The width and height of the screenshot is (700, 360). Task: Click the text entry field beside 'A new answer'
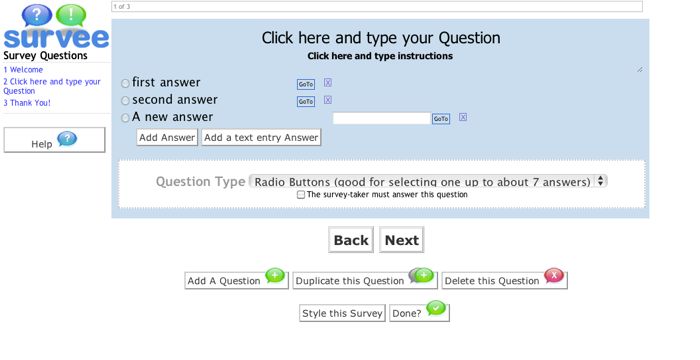point(381,118)
